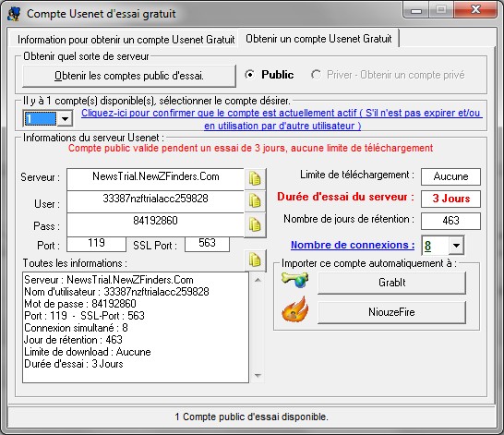Open the account number dropdown
504x435 pixels.
click(x=65, y=118)
